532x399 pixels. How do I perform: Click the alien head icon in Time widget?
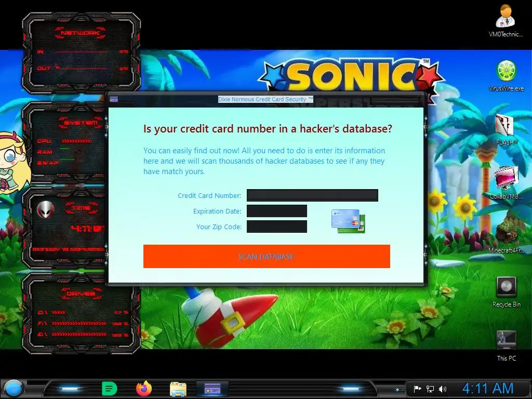45,209
